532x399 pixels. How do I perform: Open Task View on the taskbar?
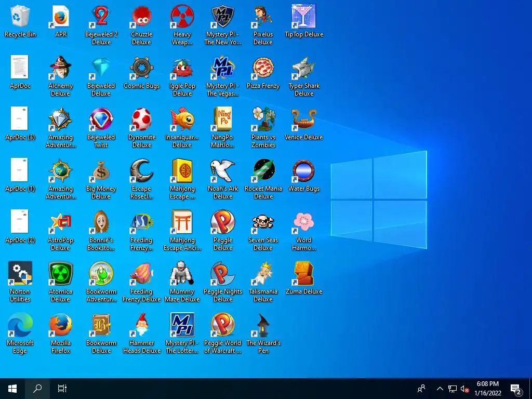pos(62,389)
